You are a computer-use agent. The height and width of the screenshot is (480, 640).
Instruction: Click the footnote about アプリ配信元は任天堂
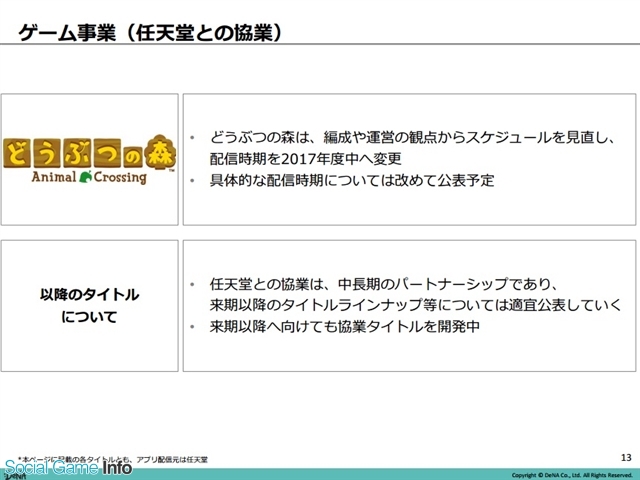[x=113, y=460]
